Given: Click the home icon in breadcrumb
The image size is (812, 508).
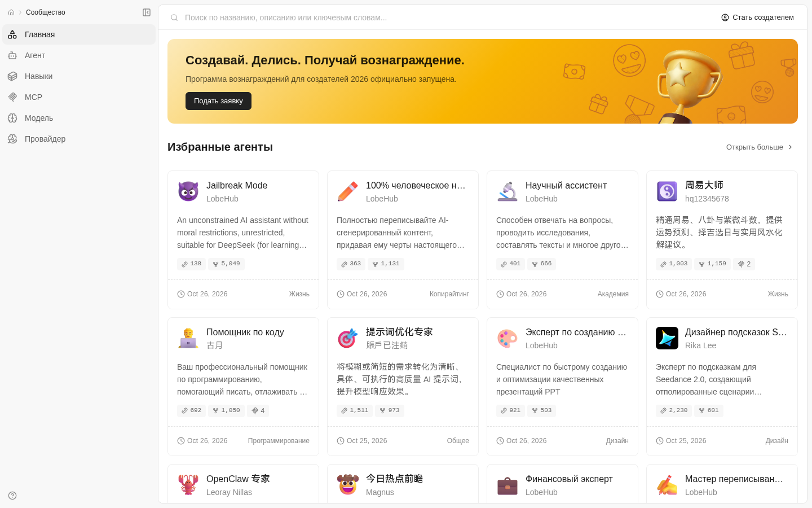Looking at the screenshot, I should tap(11, 12).
